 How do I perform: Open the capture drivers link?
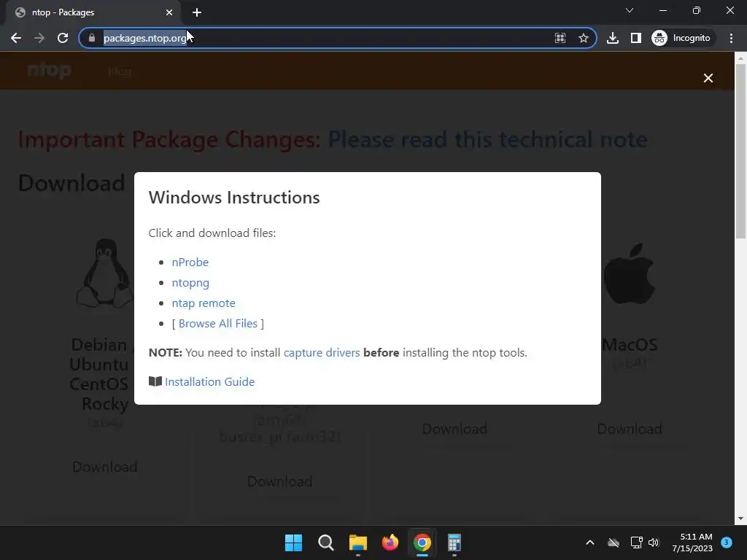pyautogui.click(x=322, y=353)
